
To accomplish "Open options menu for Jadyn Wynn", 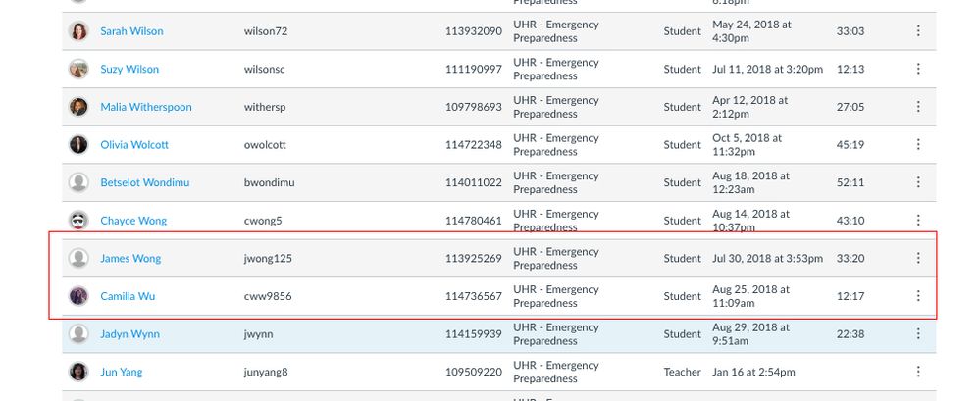I will 918,333.
